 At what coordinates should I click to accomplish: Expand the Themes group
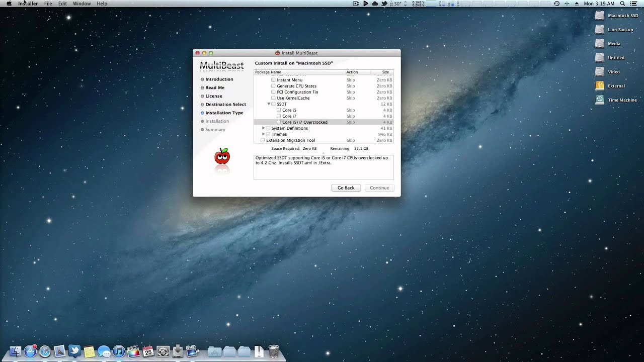click(263, 134)
